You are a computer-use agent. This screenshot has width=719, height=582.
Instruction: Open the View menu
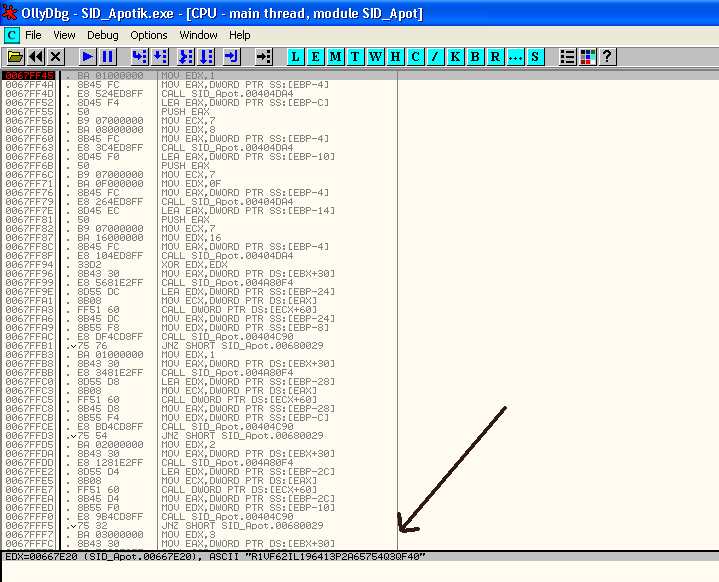(x=64, y=35)
